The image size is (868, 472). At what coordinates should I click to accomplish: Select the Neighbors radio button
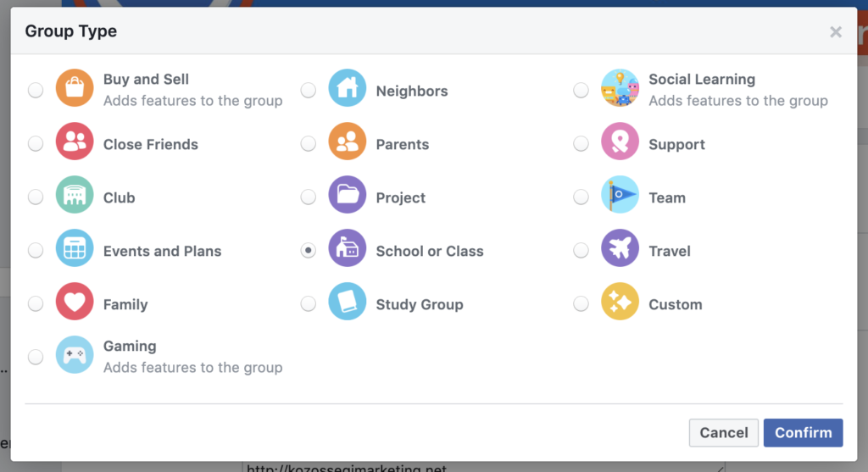(x=309, y=90)
